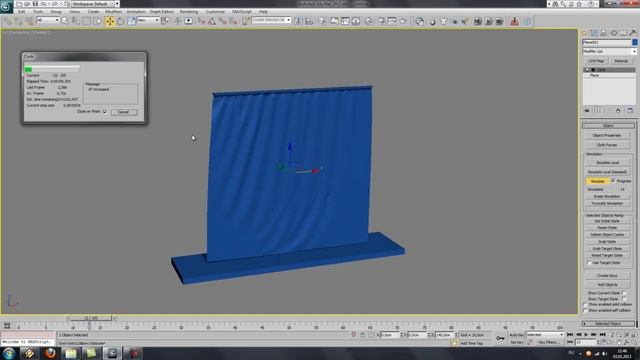Click the Set Initial State button

coord(607,221)
